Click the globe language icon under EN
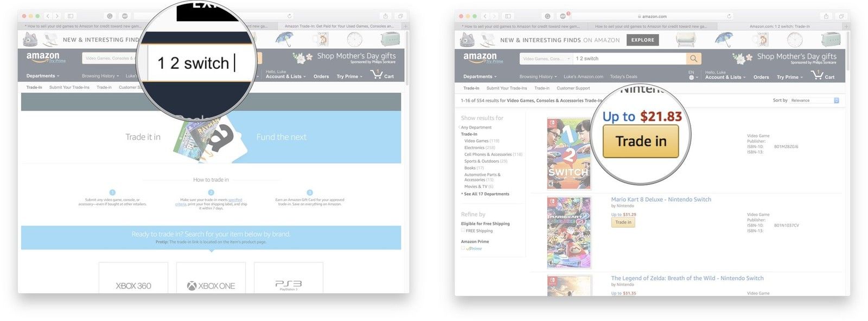 point(691,78)
